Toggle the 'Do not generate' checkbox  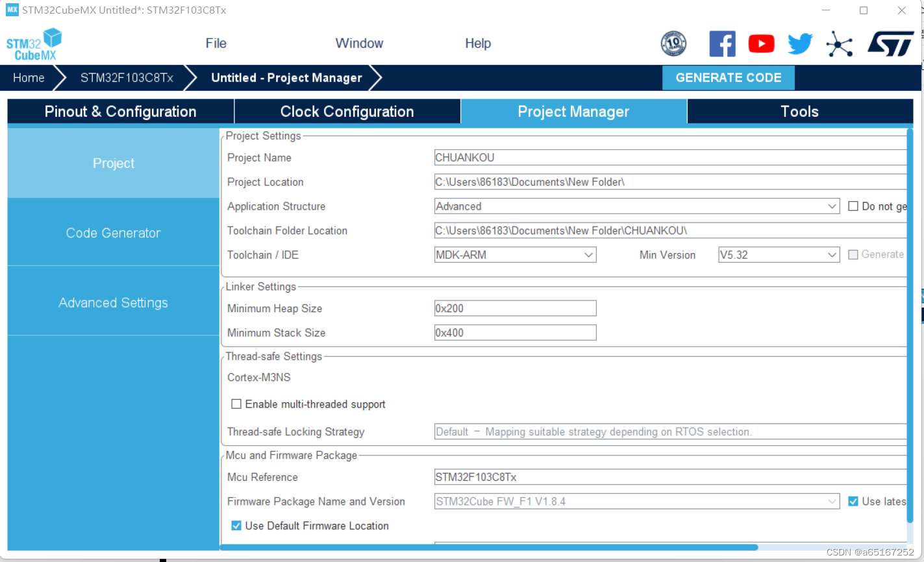point(853,206)
